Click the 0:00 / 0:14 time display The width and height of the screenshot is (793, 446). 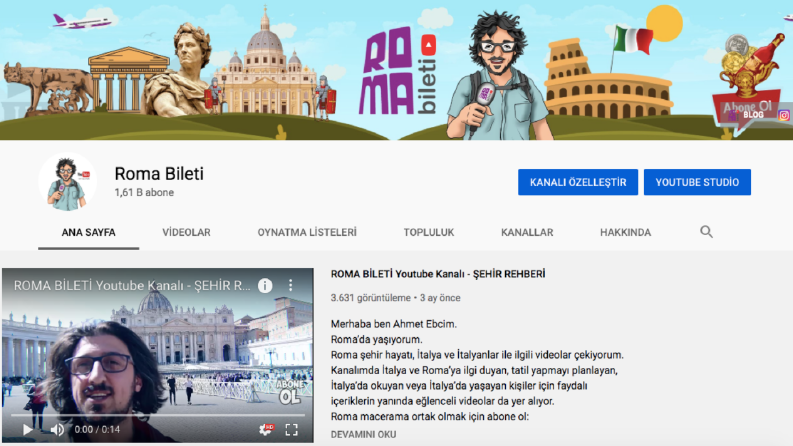97,430
